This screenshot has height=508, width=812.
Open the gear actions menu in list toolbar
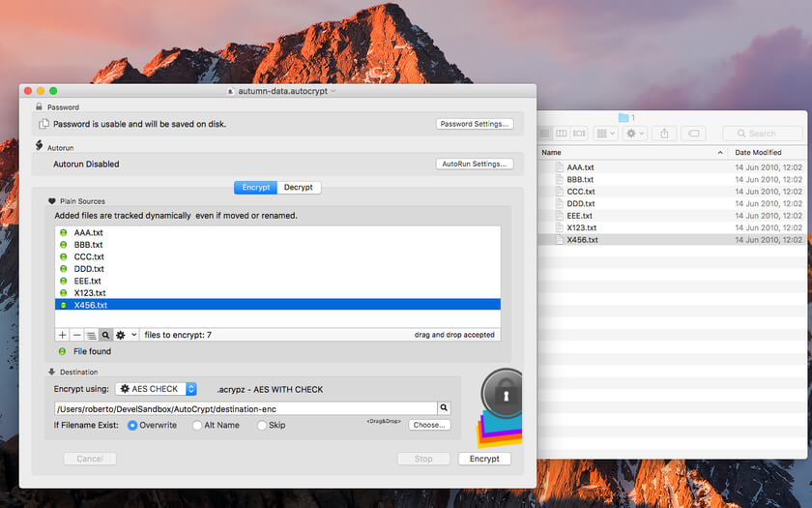pos(126,335)
